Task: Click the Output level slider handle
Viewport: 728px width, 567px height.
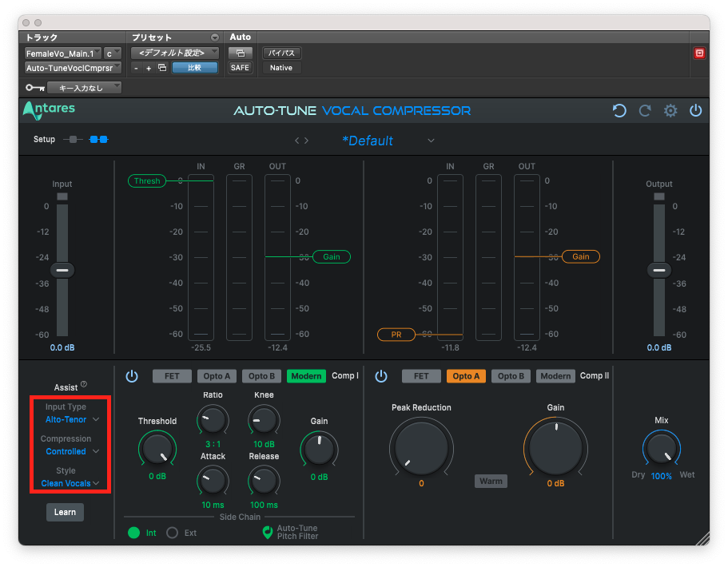Action: pyautogui.click(x=659, y=270)
